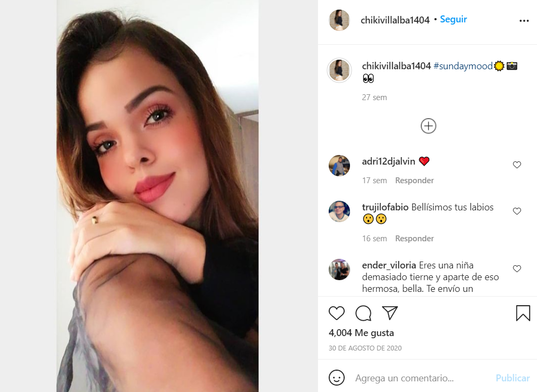Share the post via paper plane icon

pyautogui.click(x=390, y=313)
